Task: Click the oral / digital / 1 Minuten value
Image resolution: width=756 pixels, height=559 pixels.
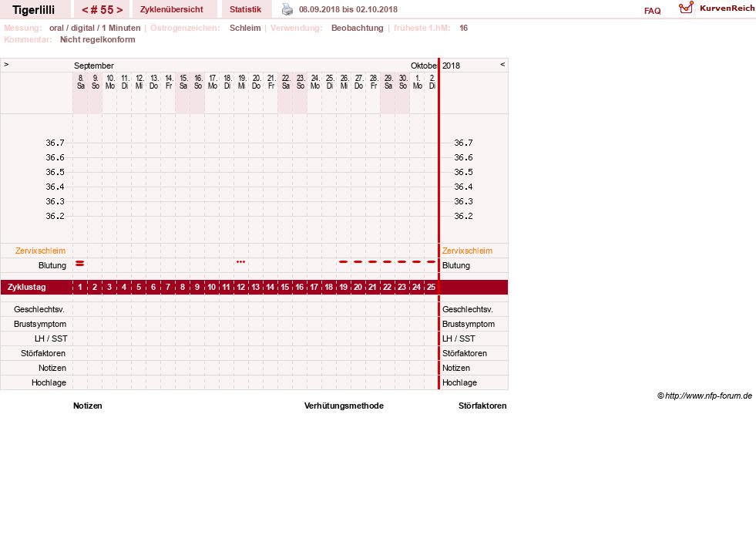Action: pyautogui.click(x=95, y=28)
